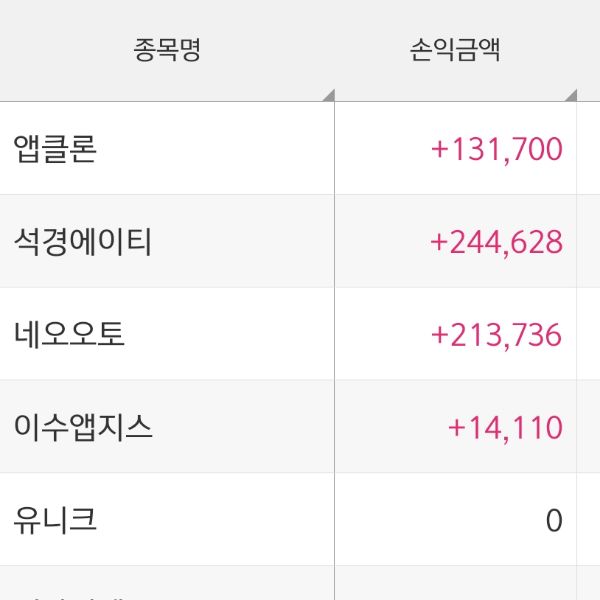Click empty 손익금액 cell in bottom partial row
Screen dimensions: 600x600
[x=455, y=585]
